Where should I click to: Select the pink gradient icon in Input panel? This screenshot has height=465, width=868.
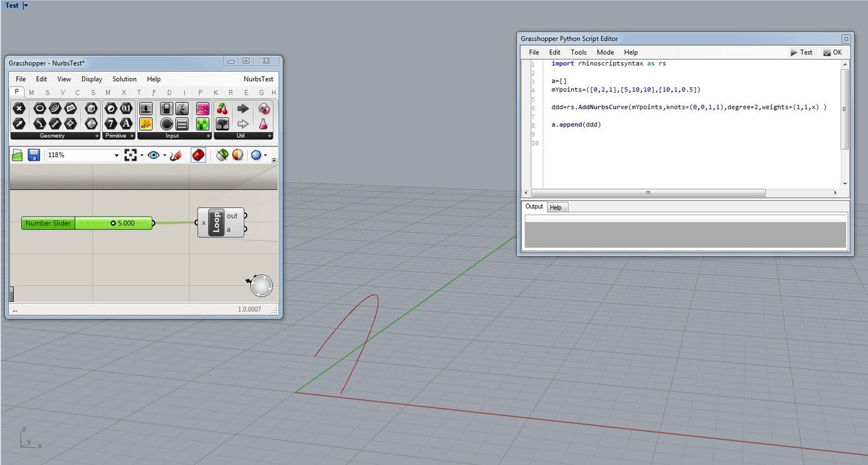point(203,109)
